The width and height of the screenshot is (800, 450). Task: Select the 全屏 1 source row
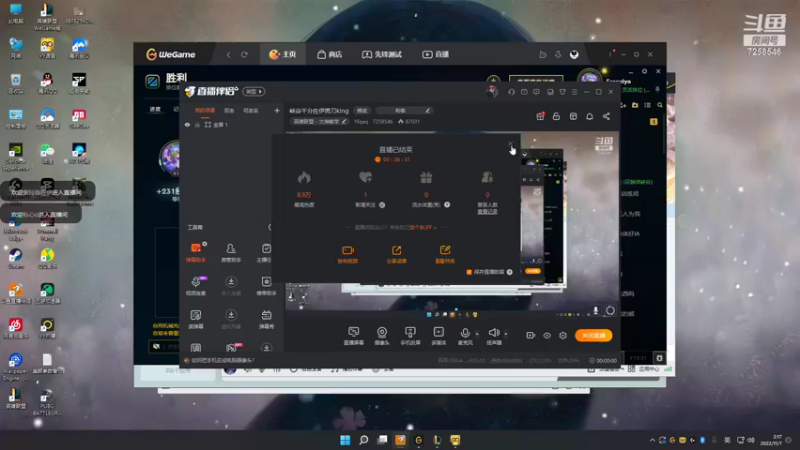coord(231,124)
